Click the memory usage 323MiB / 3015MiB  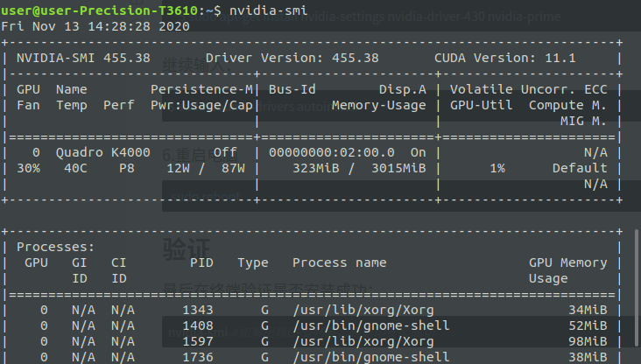click(359, 168)
